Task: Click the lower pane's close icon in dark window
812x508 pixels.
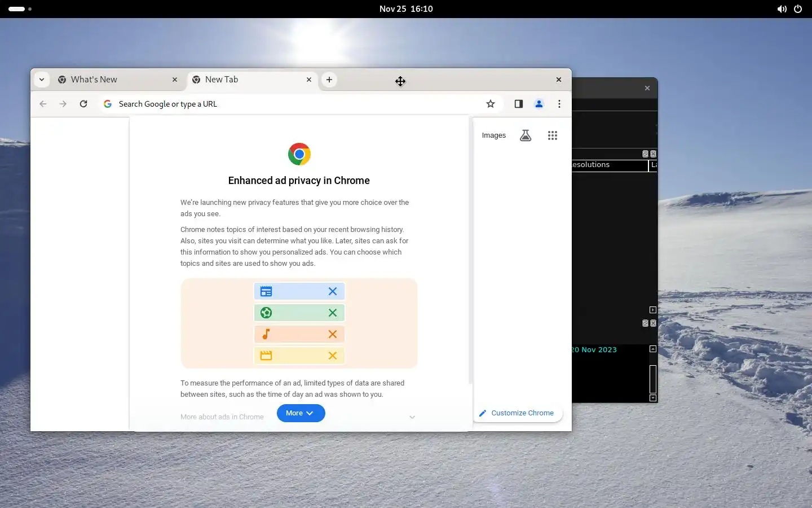Action: pyautogui.click(x=654, y=323)
